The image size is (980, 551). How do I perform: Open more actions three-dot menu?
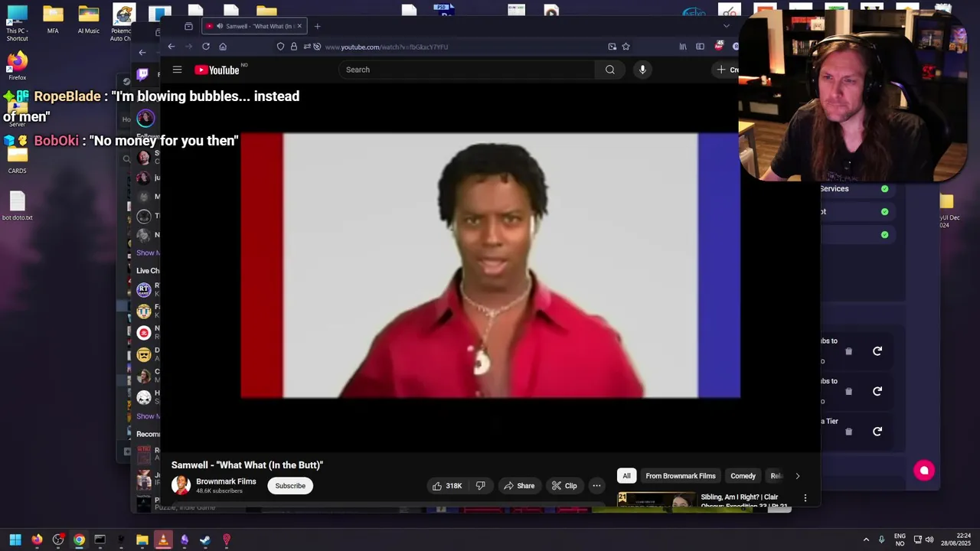pos(596,486)
